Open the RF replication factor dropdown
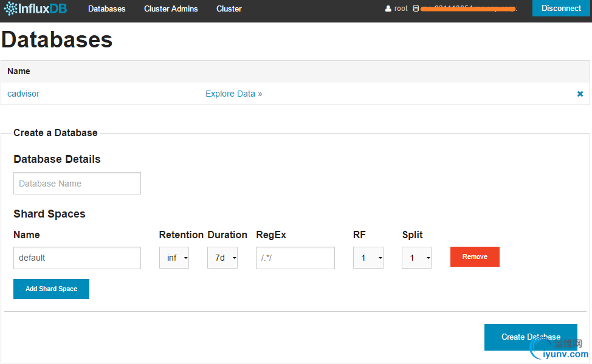 [x=368, y=258]
